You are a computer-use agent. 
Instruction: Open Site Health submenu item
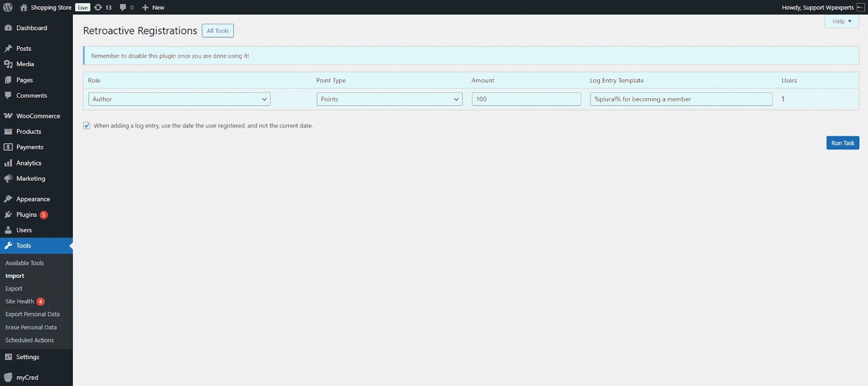[x=20, y=301]
